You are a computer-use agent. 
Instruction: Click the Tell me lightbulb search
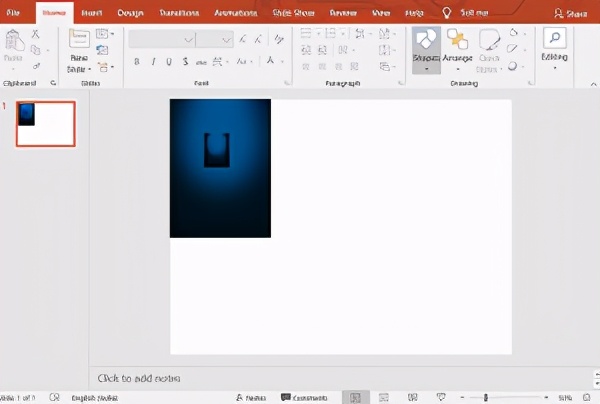(447, 13)
